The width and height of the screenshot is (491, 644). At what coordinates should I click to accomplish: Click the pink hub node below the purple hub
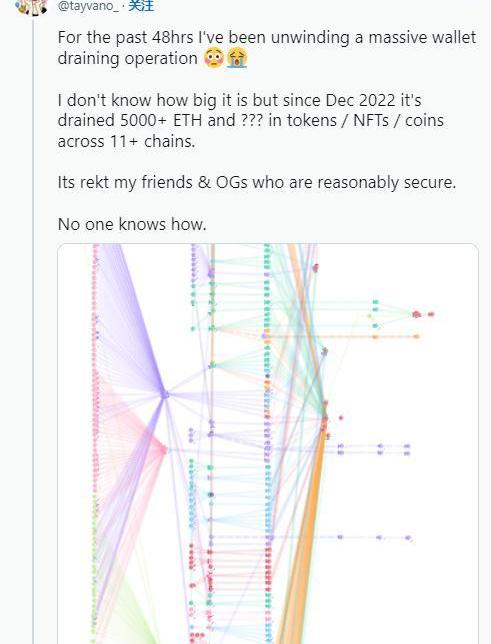point(164,451)
